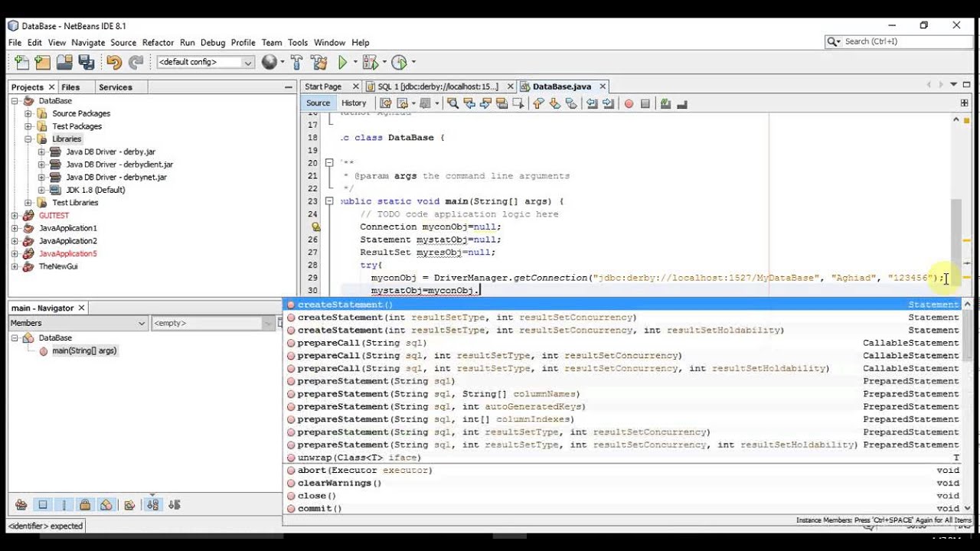Click the Uncomment lines icon in editor toolbar
This screenshot has height=551, width=980.
click(682, 103)
